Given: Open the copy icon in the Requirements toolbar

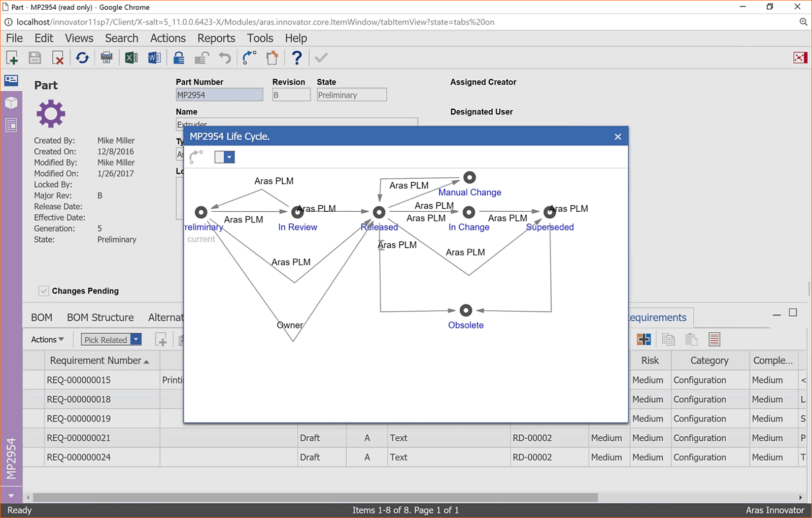Looking at the screenshot, I should click(x=668, y=339).
